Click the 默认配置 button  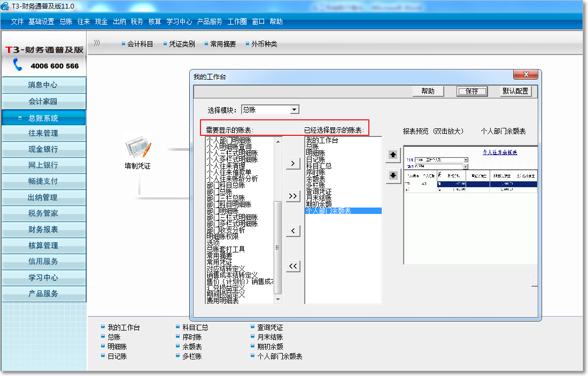[516, 91]
